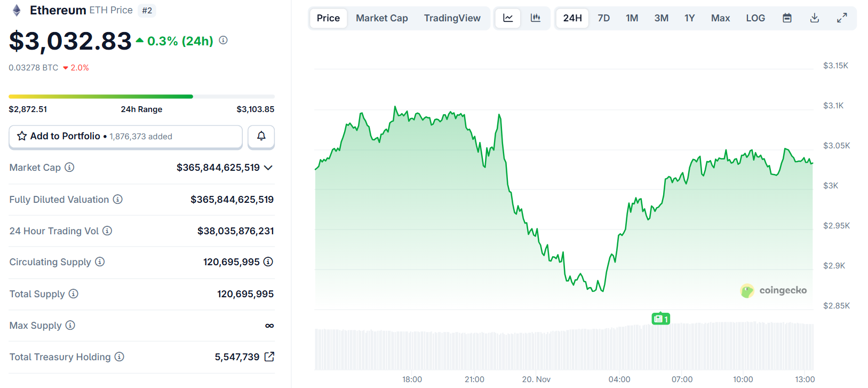Expand the Market Cap value chevron

pos(268,168)
